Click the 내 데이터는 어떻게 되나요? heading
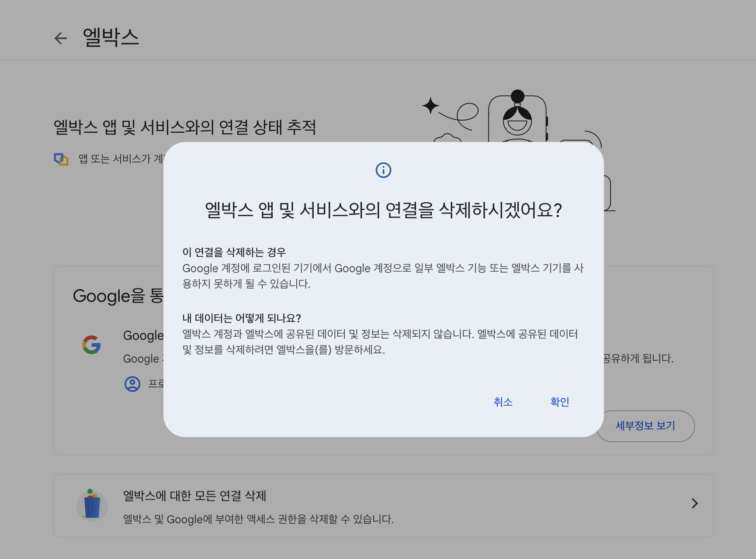This screenshot has width=756, height=559. point(241,318)
